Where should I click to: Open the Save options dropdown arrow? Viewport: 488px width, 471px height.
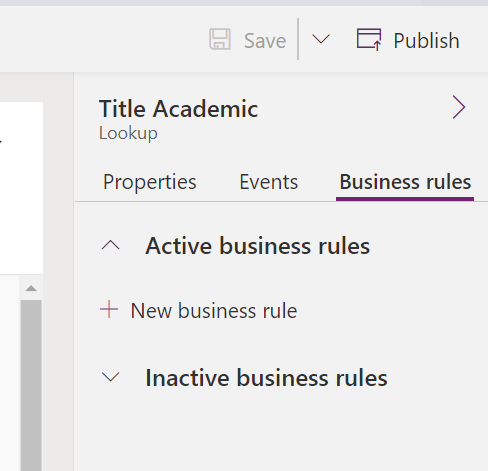[x=321, y=39]
